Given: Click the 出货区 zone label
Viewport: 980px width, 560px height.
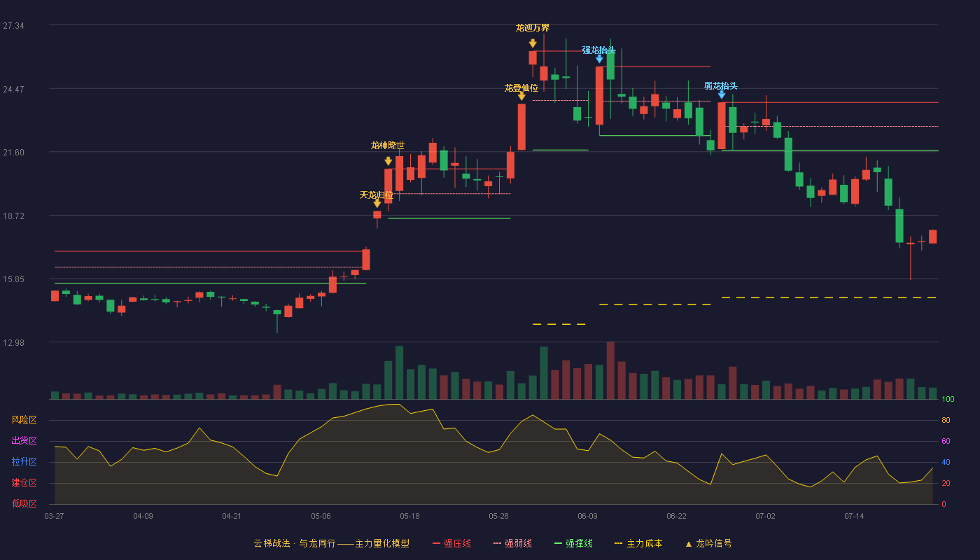Looking at the screenshot, I should tap(24, 441).
